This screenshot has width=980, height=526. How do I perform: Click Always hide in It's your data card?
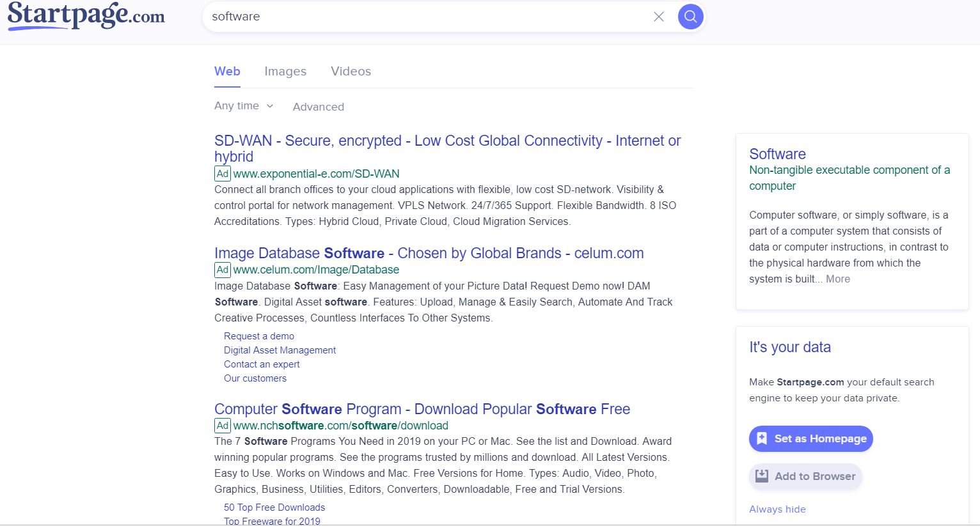[x=777, y=509]
